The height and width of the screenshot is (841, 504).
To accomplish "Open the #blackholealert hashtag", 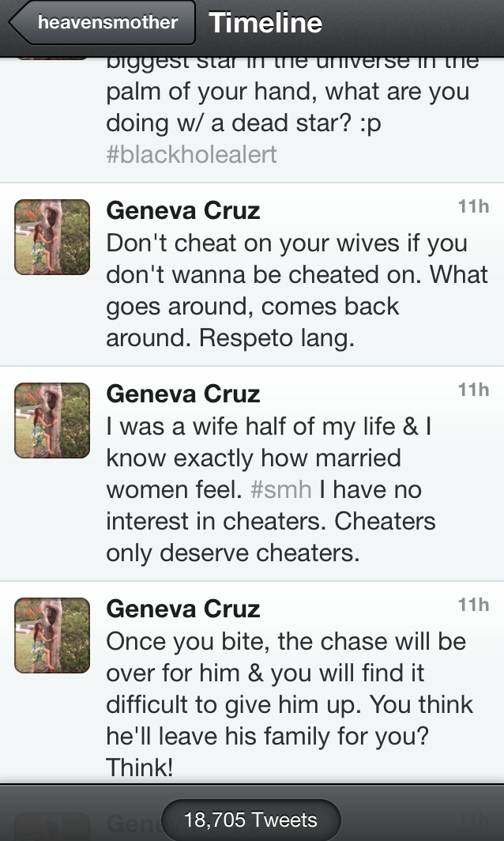I will point(192,153).
